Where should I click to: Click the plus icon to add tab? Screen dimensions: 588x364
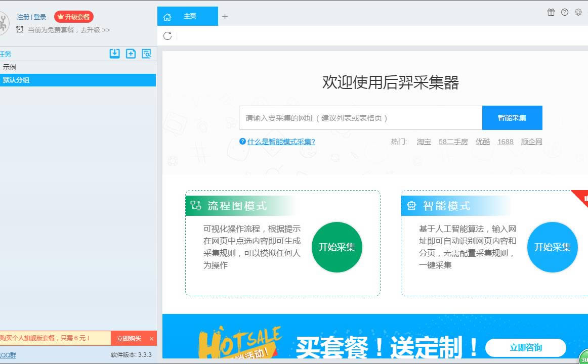click(225, 16)
